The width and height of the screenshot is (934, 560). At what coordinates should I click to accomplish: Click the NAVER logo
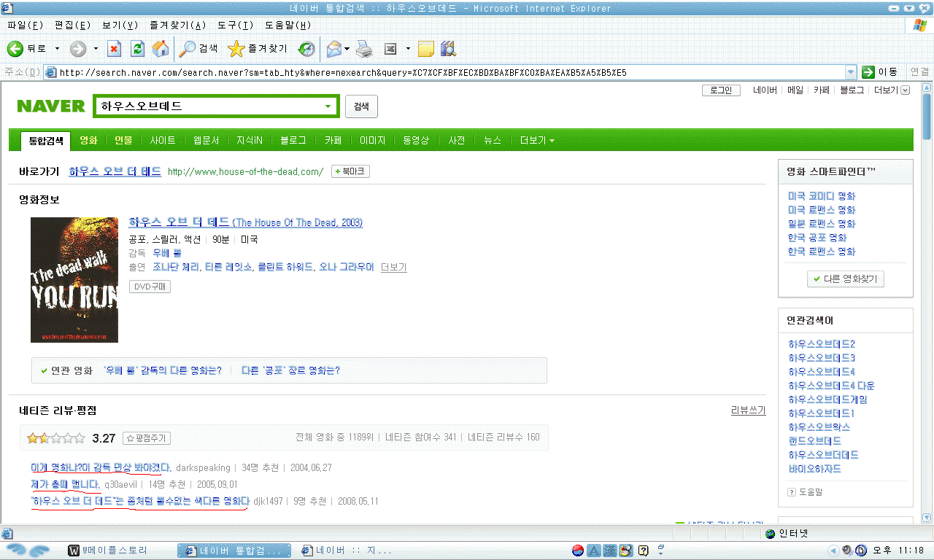point(51,106)
